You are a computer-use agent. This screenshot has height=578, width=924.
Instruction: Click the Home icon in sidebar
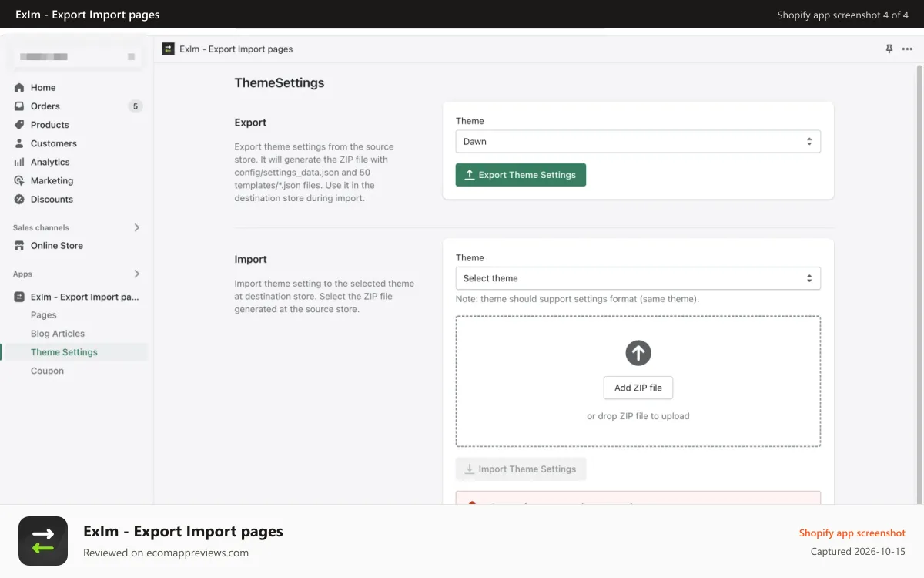tap(19, 88)
